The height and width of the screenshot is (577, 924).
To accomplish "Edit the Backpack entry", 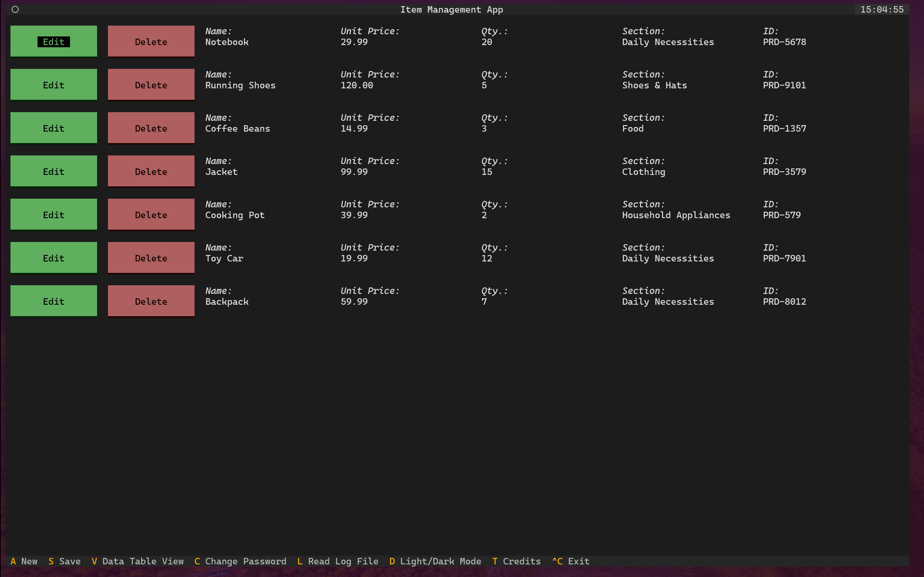I will (x=53, y=301).
